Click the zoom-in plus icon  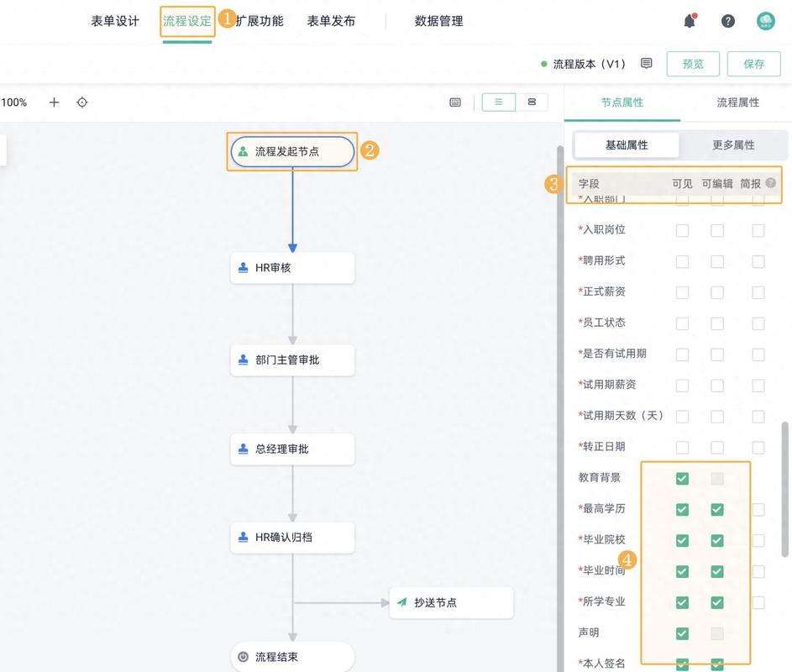(53, 101)
